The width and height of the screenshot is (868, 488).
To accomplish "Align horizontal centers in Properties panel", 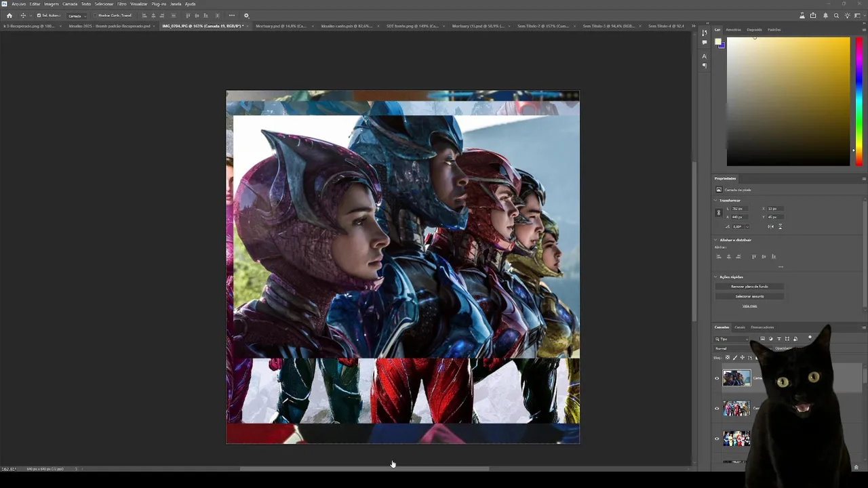I will [729, 257].
